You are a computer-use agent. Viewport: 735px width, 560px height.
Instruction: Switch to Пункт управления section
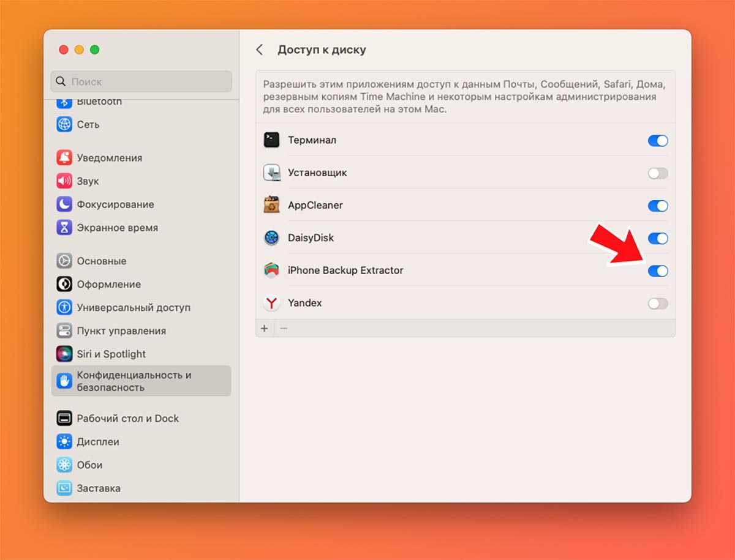point(121,330)
